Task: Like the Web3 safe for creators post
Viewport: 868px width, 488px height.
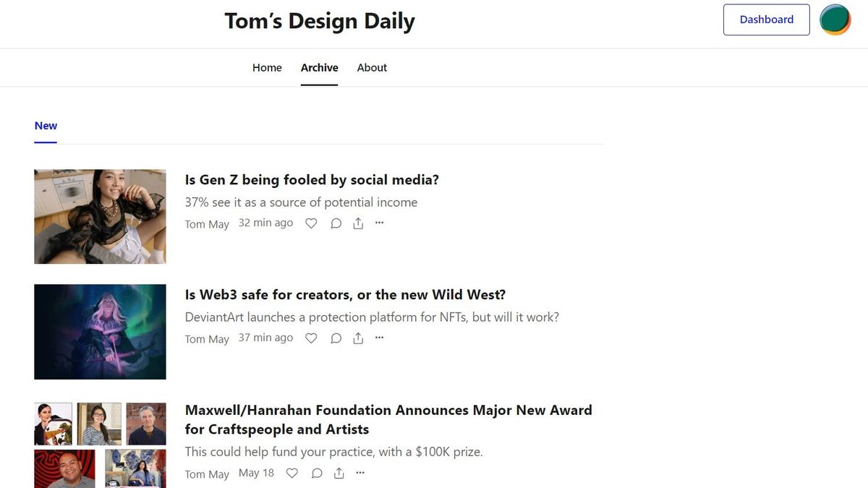Action: pos(311,338)
